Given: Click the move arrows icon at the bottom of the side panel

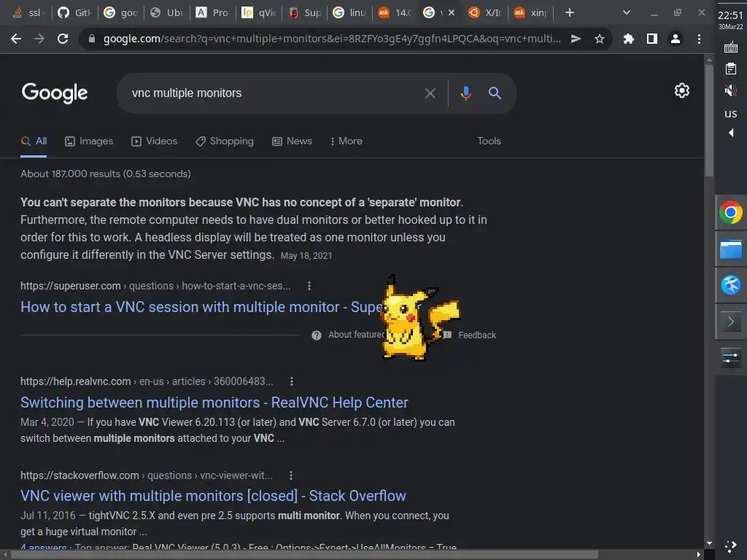Looking at the screenshot, I should (731, 546).
